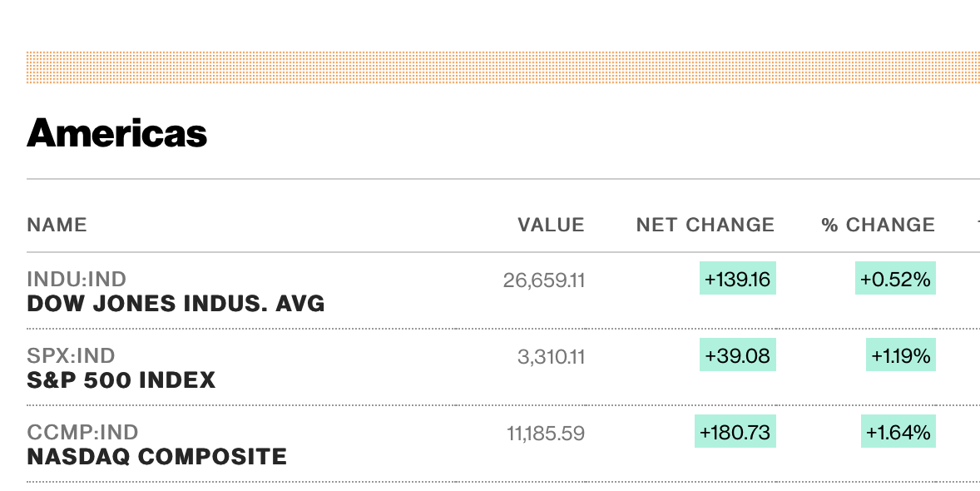Click the CCMP:IND ticker symbol

[82, 432]
